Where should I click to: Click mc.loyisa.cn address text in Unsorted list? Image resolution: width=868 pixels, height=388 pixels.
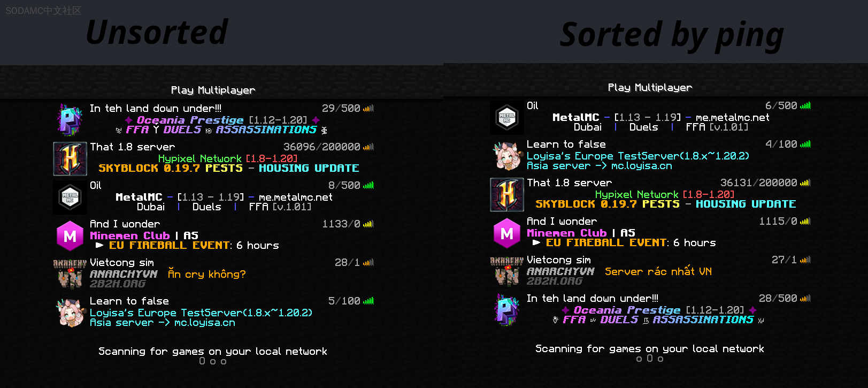pos(205,323)
